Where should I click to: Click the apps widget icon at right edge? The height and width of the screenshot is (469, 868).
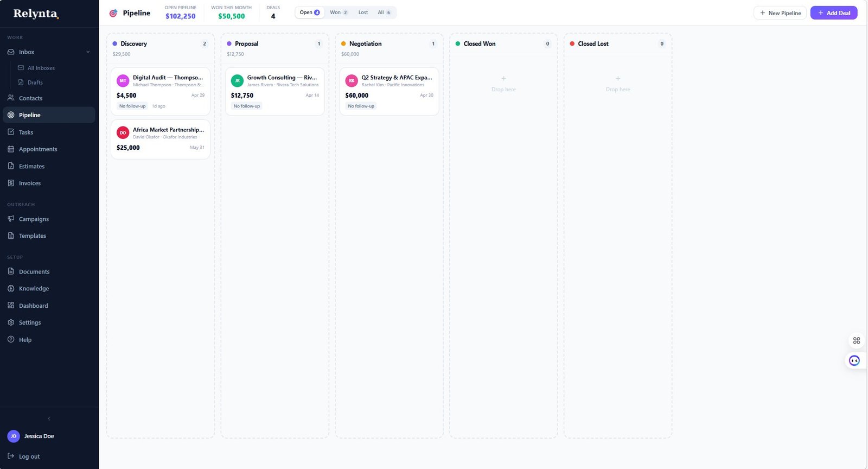(856, 341)
